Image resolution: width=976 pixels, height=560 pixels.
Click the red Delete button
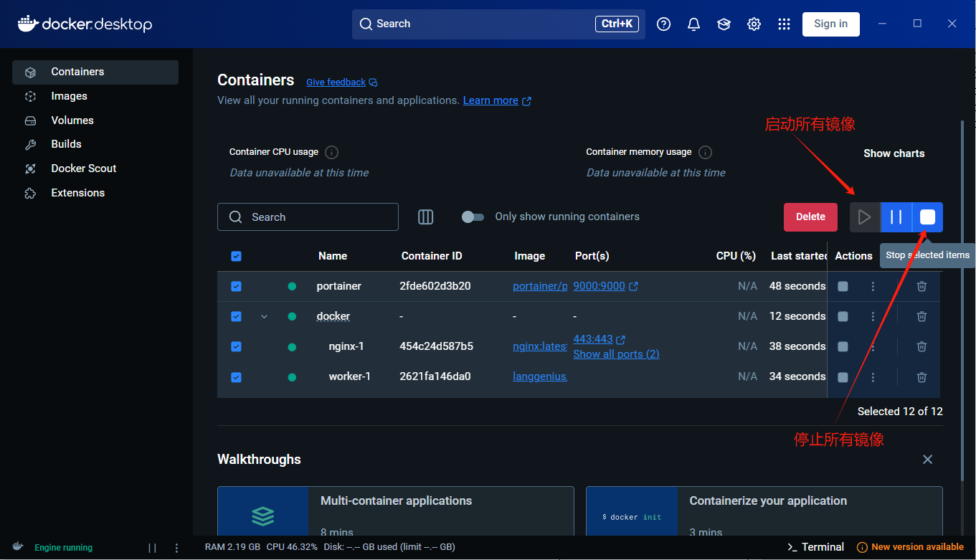pyautogui.click(x=810, y=217)
